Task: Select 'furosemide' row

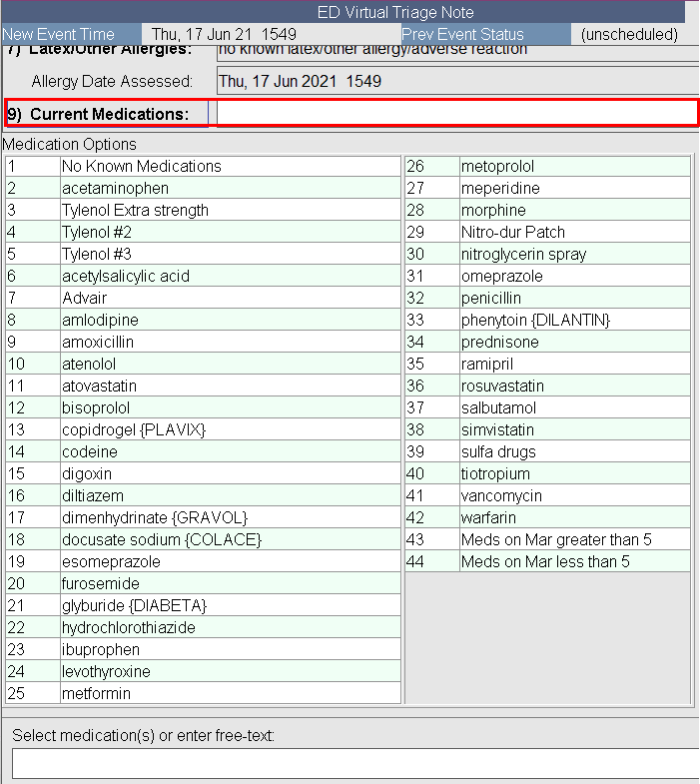Action: click(x=203, y=584)
